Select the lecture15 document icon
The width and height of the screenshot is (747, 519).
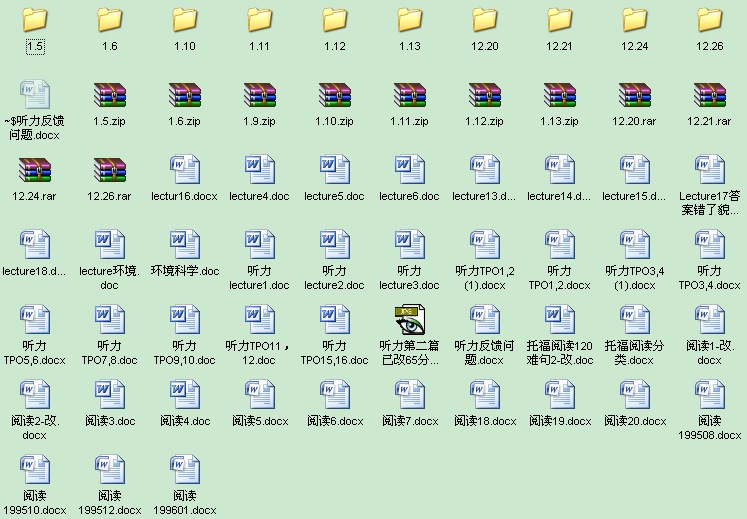tap(635, 169)
